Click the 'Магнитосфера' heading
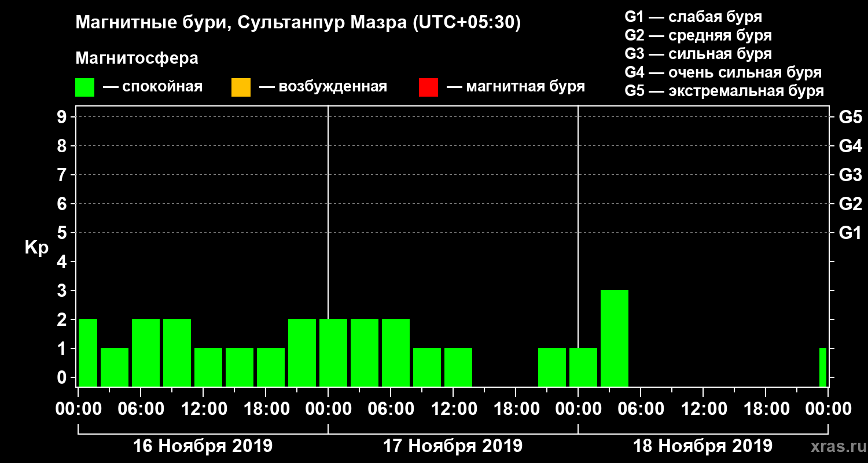The height and width of the screenshot is (463, 868). [137, 58]
